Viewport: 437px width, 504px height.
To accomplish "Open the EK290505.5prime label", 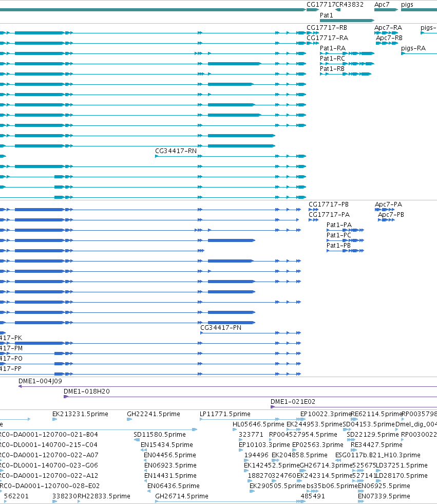I will [277, 486].
